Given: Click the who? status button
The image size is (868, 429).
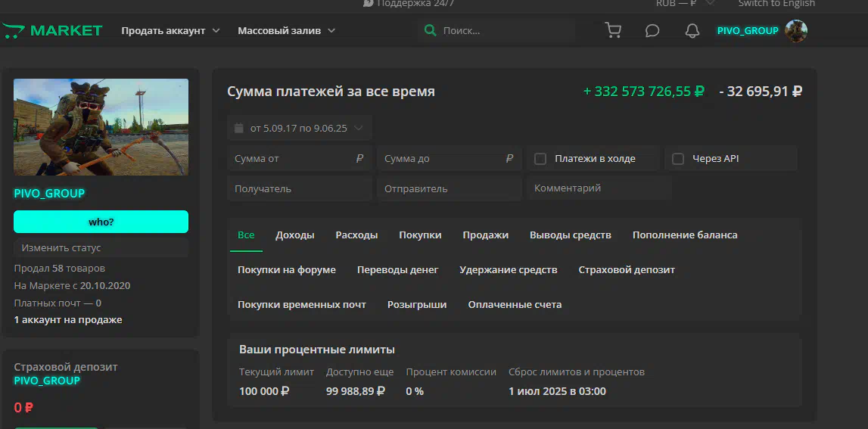Looking at the screenshot, I should tap(101, 222).
